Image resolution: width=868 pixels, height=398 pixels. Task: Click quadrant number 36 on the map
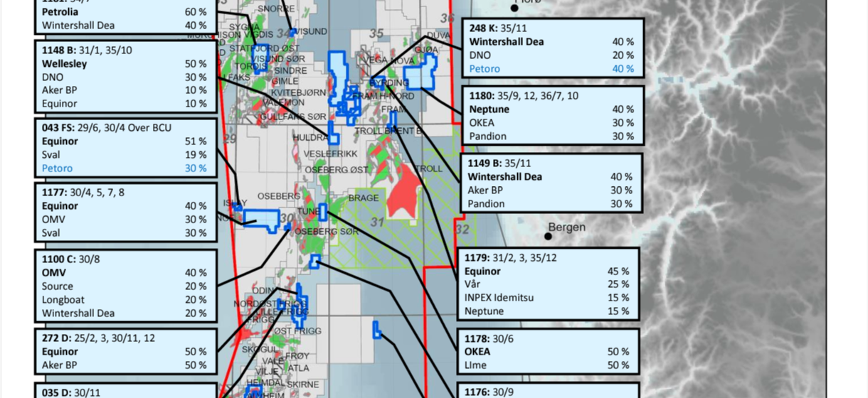[x=447, y=18]
